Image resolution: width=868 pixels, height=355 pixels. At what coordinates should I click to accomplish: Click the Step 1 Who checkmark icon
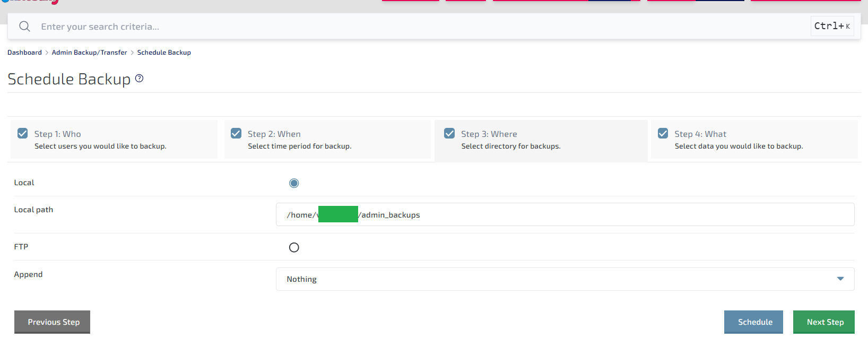(x=23, y=133)
